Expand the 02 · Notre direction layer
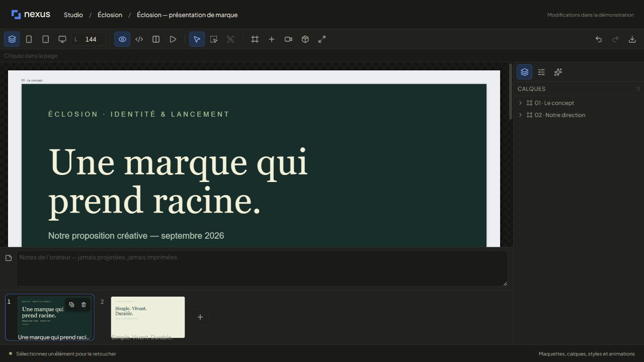 [x=520, y=115]
